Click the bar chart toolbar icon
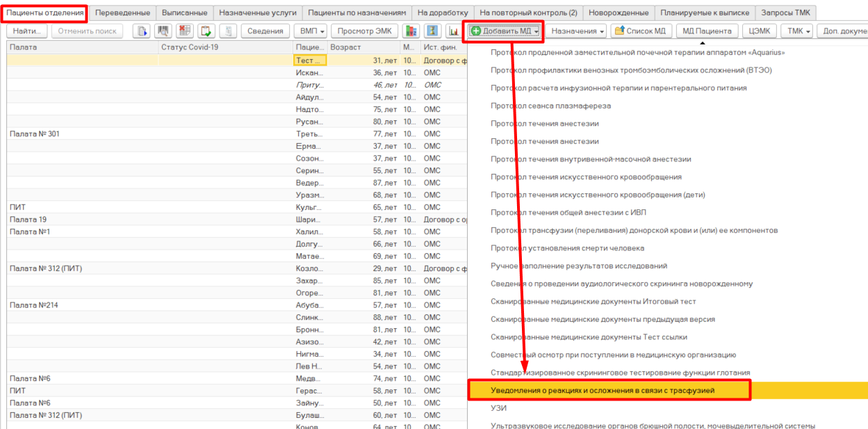Viewport: 868px width, 429px height. click(x=454, y=31)
